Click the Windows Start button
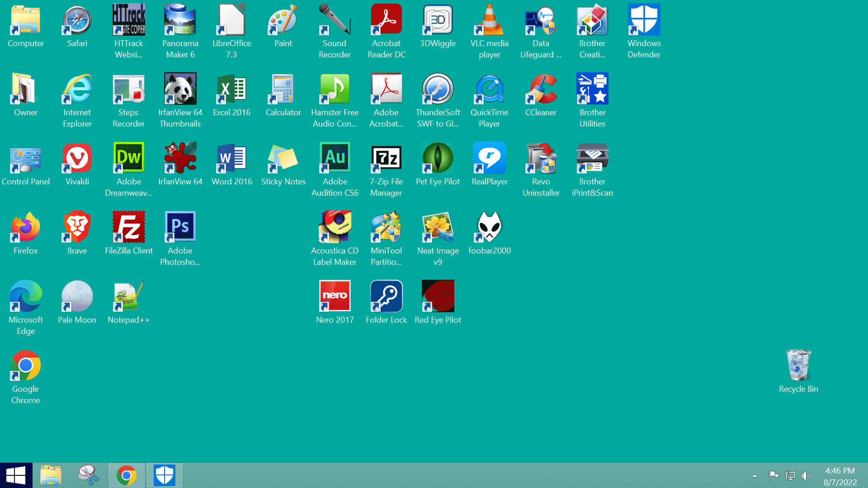This screenshot has height=488, width=868. point(16,475)
